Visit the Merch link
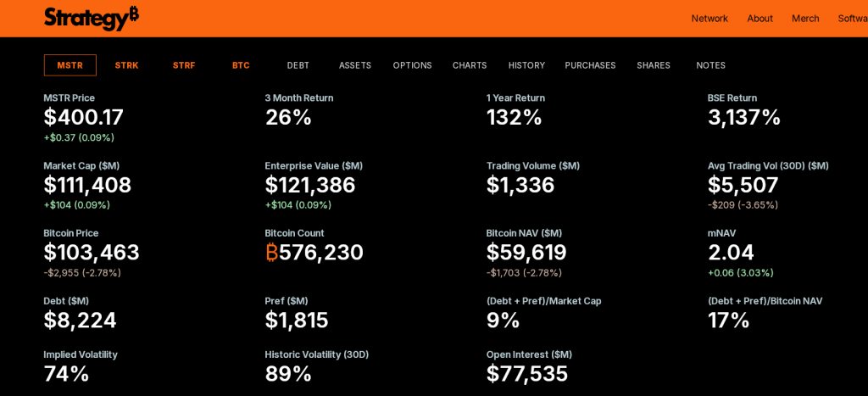 (x=805, y=19)
